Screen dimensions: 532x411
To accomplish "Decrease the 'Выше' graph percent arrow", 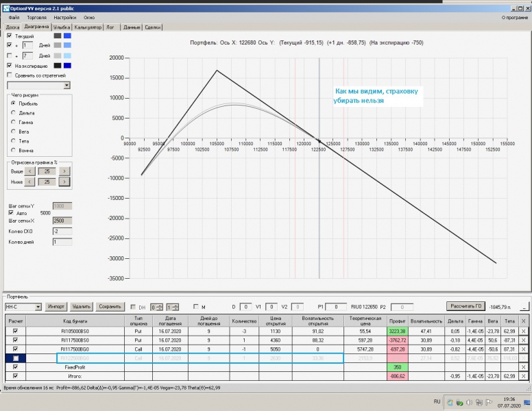I will pos(30,171).
